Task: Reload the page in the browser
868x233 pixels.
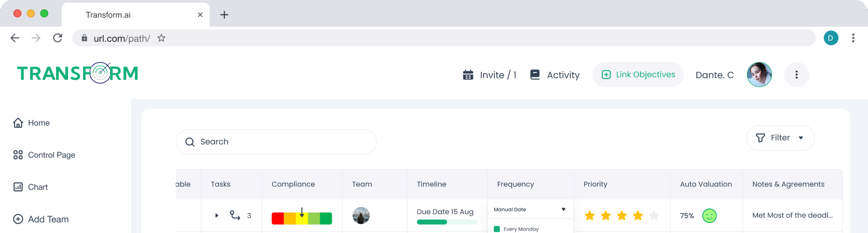Action: pos(57,38)
